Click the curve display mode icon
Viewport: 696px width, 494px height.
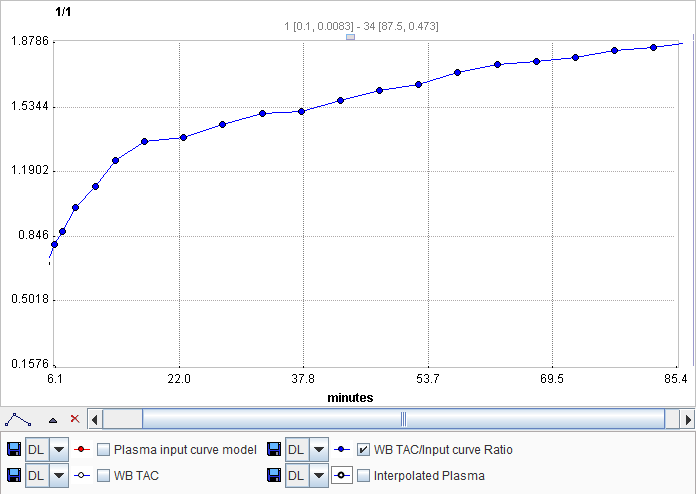[x=18, y=419]
